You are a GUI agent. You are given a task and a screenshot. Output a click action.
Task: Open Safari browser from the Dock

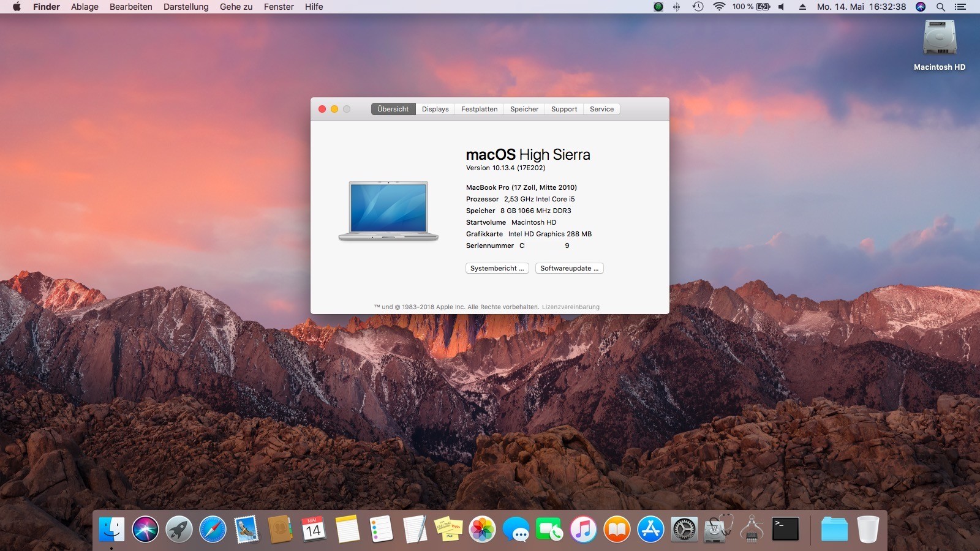(213, 529)
